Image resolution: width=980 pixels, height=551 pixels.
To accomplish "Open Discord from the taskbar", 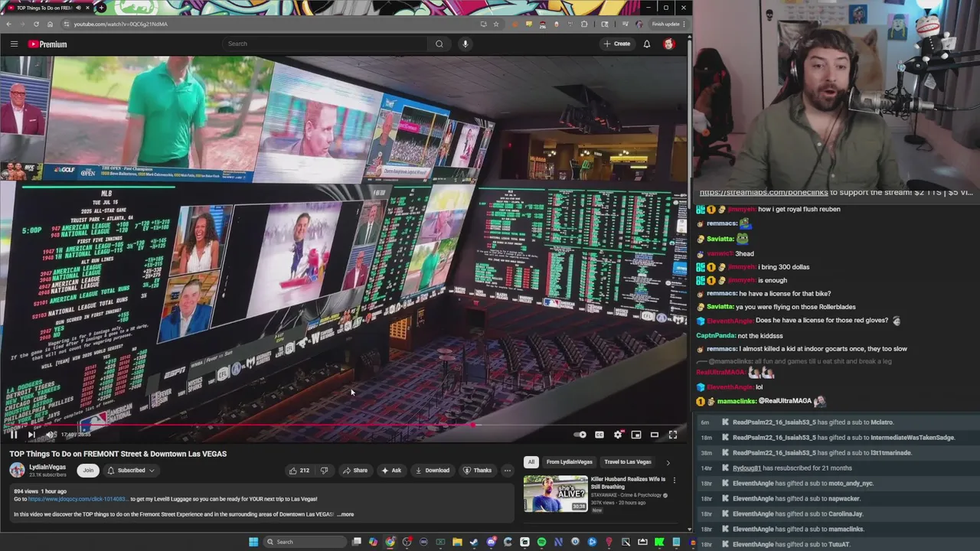I will [491, 542].
